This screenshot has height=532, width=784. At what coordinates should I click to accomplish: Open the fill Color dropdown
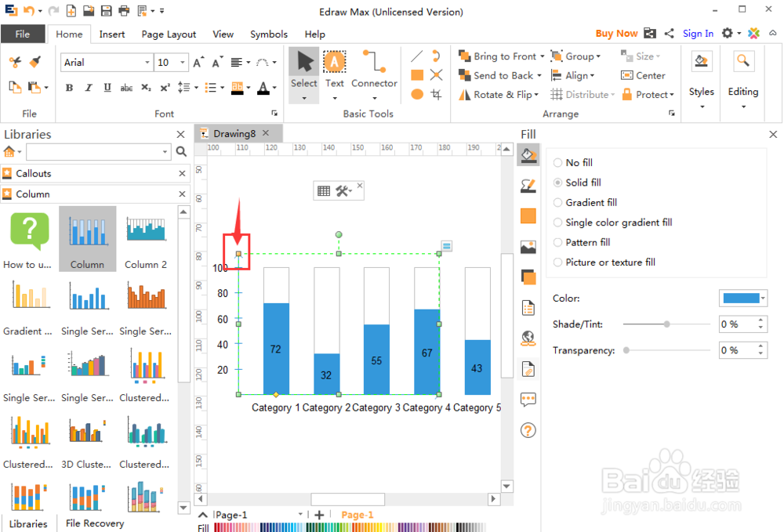tap(763, 299)
